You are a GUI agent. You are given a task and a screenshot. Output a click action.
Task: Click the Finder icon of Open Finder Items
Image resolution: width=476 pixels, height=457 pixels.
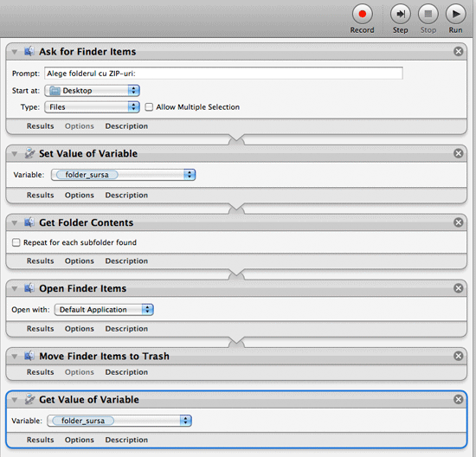point(29,288)
